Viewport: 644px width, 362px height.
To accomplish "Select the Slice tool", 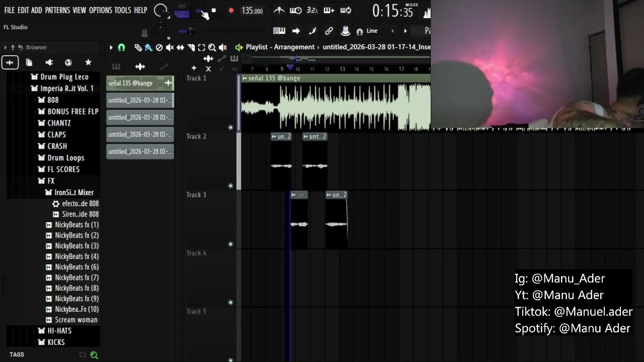I will click(191, 47).
